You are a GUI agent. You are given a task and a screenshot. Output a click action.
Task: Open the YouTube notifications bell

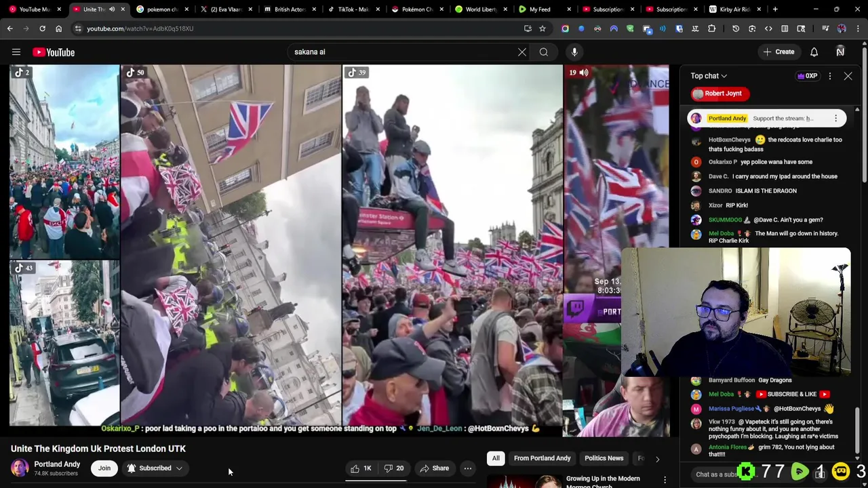tap(814, 52)
